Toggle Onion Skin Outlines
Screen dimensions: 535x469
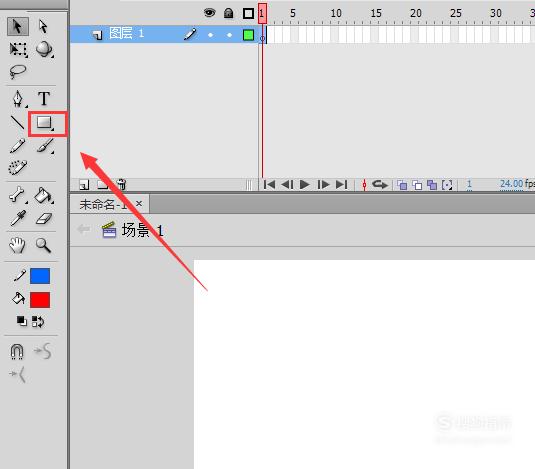[417, 185]
